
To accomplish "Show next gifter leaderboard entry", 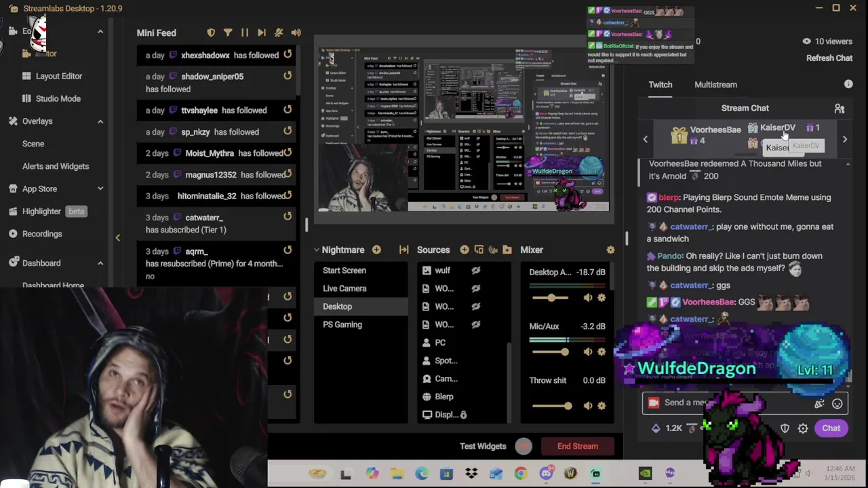I will click(x=845, y=139).
